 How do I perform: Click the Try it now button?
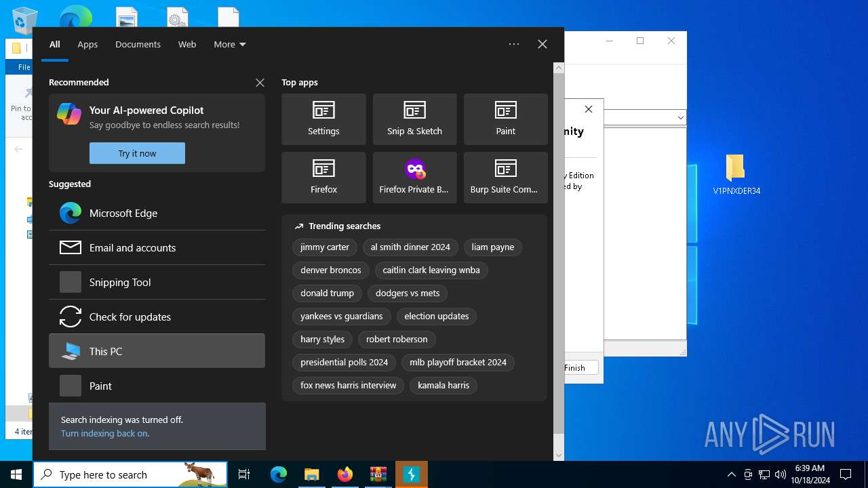[x=137, y=153]
